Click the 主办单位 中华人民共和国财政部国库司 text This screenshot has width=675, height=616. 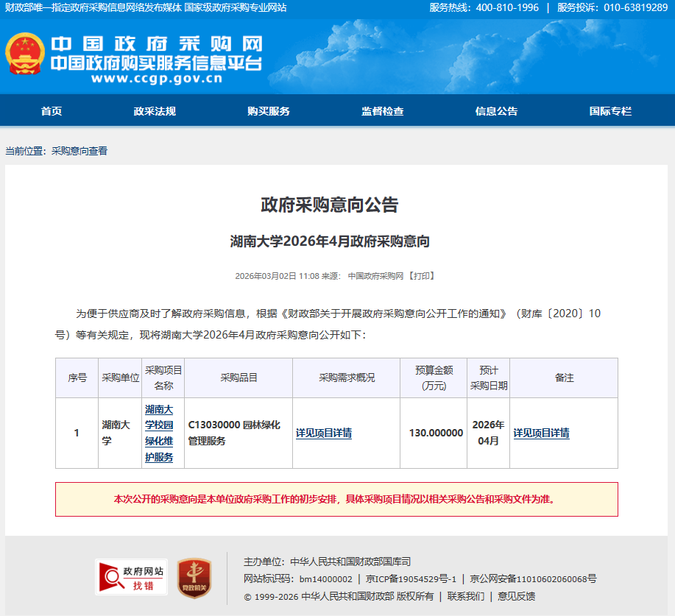pos(327,562)
